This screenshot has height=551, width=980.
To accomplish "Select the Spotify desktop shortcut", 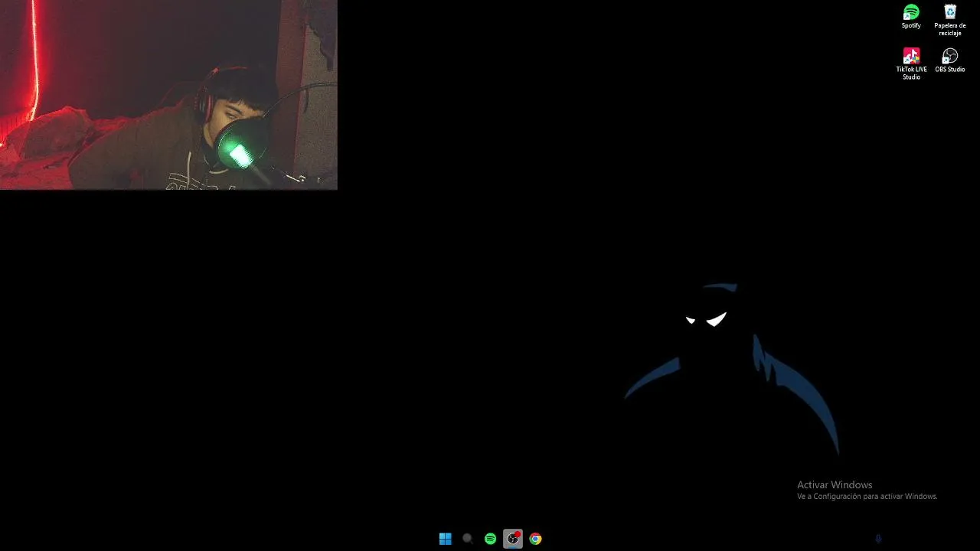I will pos(911,16).
